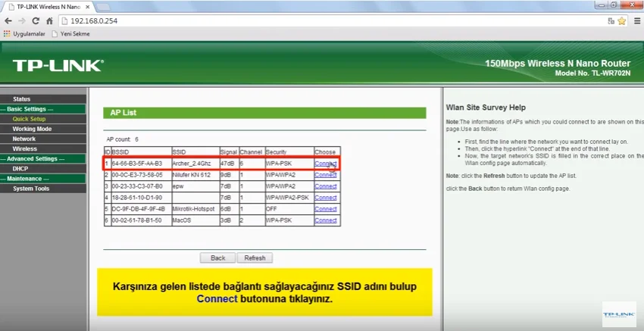Click the browser back arrow
This screenshot has height=331, width=644.
tap(8, 20)
